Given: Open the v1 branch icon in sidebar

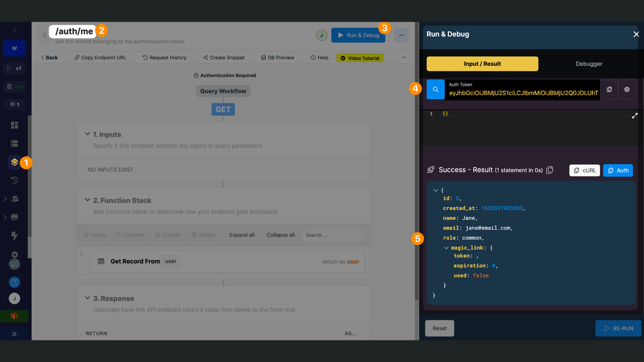Looking at the screenshot, I should click(14, 68).
